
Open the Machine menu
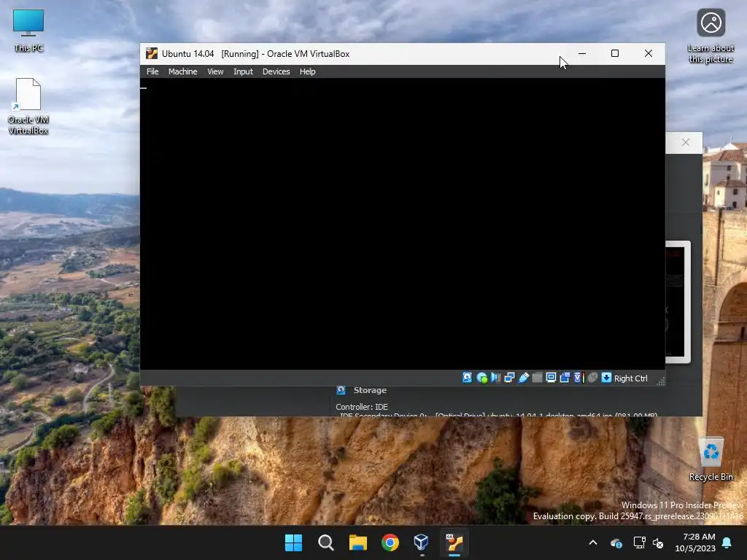tap(182, 71)
